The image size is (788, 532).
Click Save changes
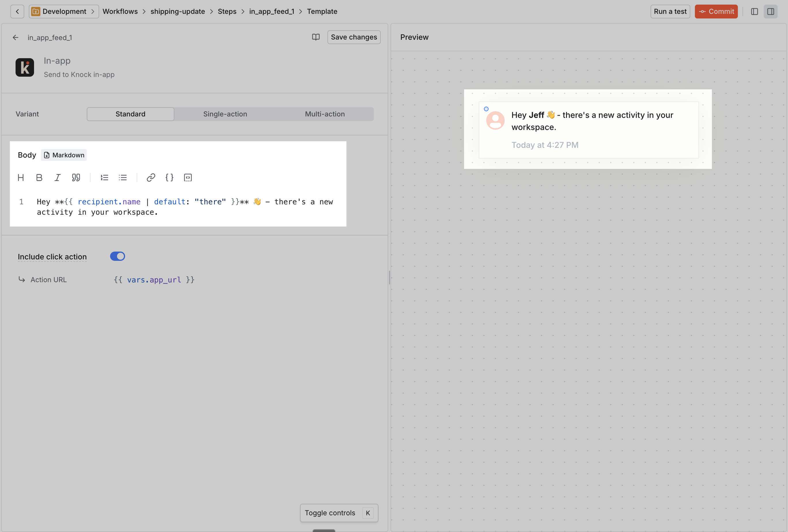point(354,37)
